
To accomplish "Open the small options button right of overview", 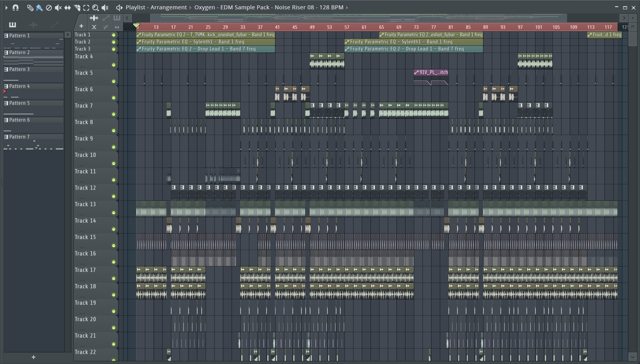I will pos(632,18).
